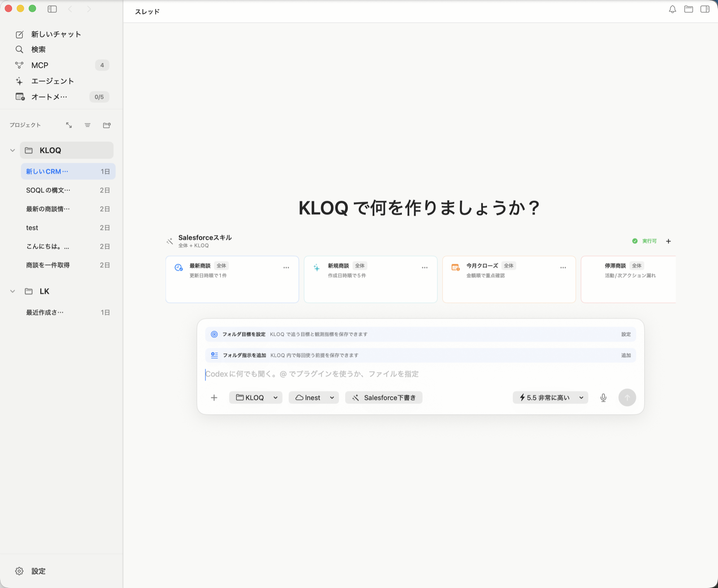Open the test thread
Image resolution: width=718 pixels, height=588 pixels.
click(x=68, y=228)
